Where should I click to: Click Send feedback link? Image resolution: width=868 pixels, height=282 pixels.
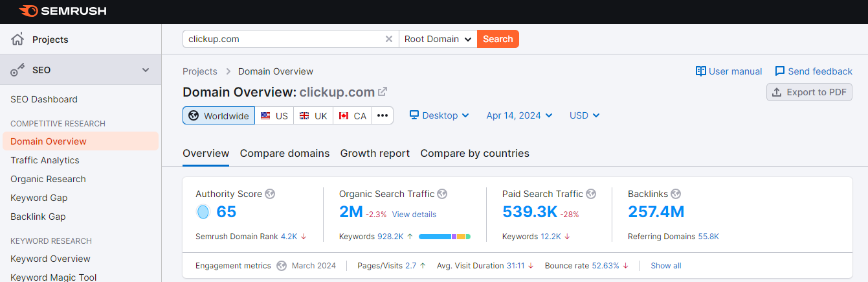coord(814,71)
